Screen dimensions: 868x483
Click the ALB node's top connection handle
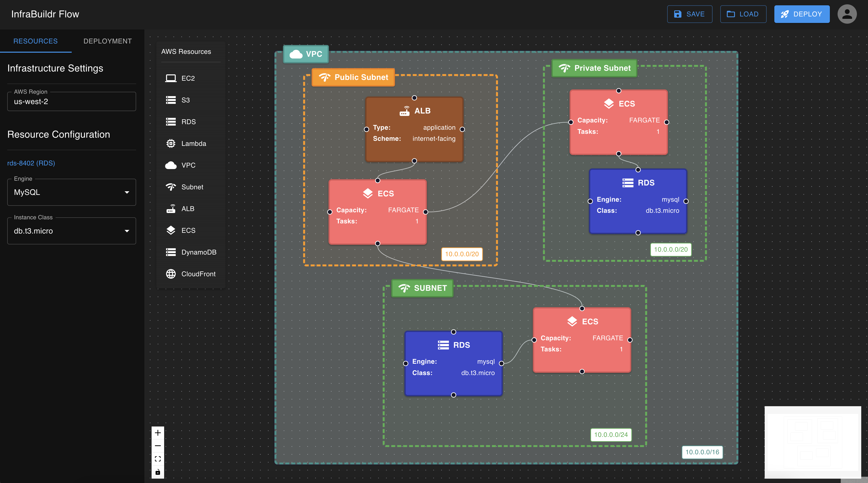pyautogui.click(x=414, y=98)
